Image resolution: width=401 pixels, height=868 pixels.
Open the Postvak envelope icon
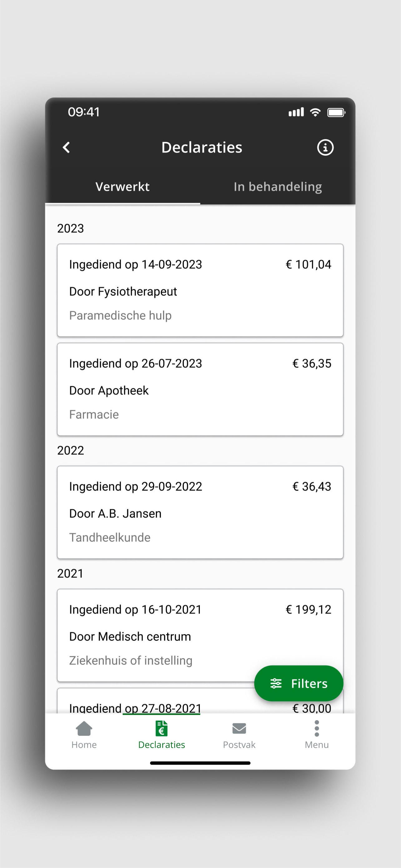[239, 729]
